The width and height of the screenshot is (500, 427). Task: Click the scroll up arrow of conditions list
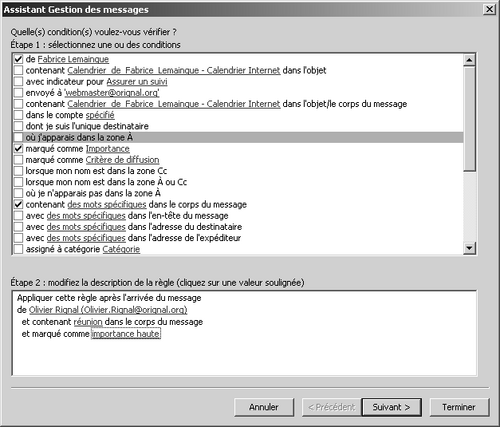coord(469,60)
